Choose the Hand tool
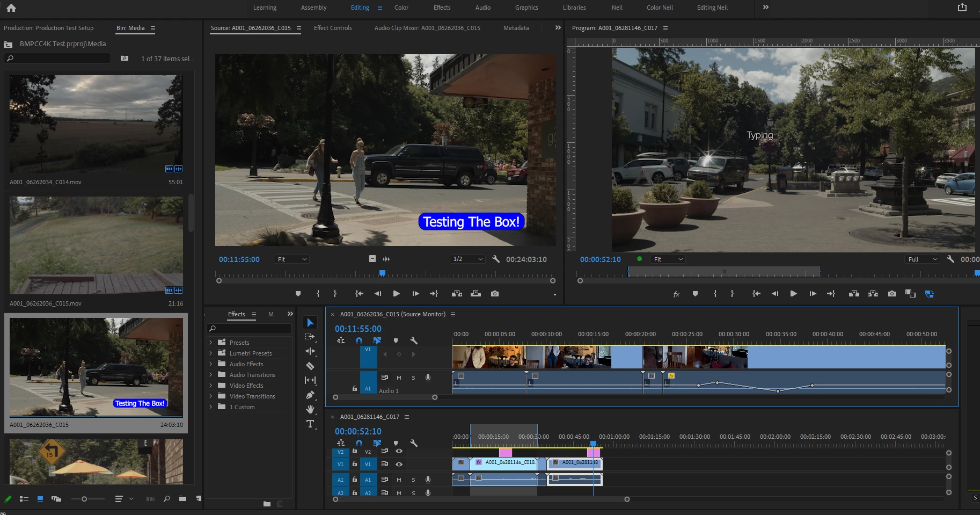This screenshot has width=980, height=515. point(310,409)
